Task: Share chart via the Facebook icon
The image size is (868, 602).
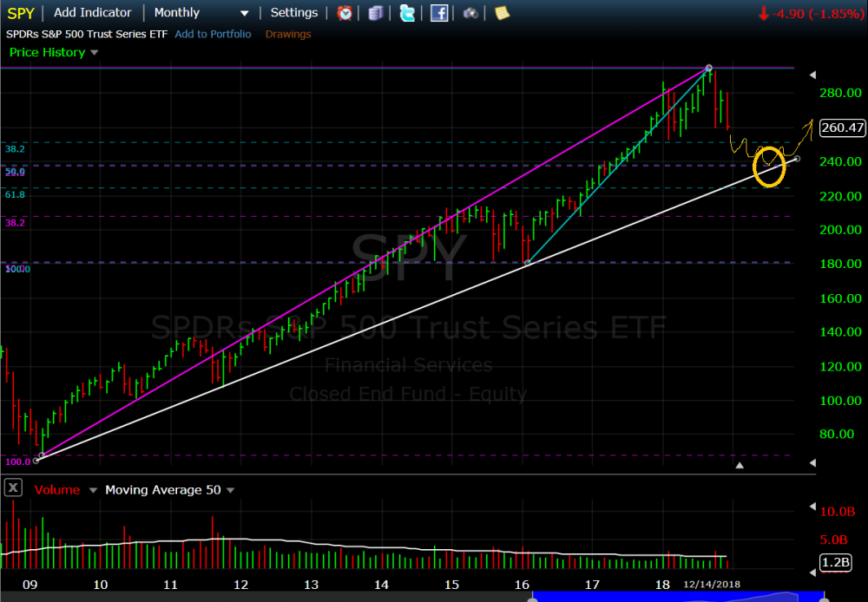Action: point(439,13)
